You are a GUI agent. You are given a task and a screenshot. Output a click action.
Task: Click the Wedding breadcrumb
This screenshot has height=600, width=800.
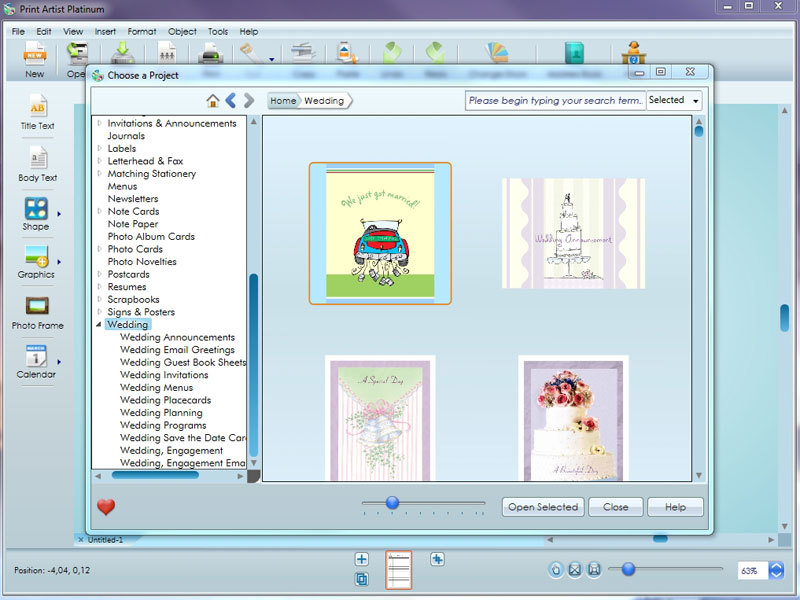coord(324,101)
